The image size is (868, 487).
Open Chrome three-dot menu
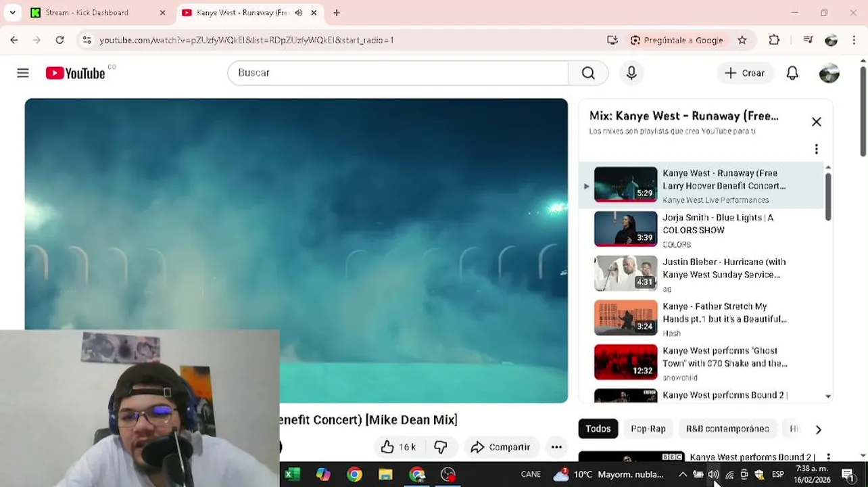point(852,40)
